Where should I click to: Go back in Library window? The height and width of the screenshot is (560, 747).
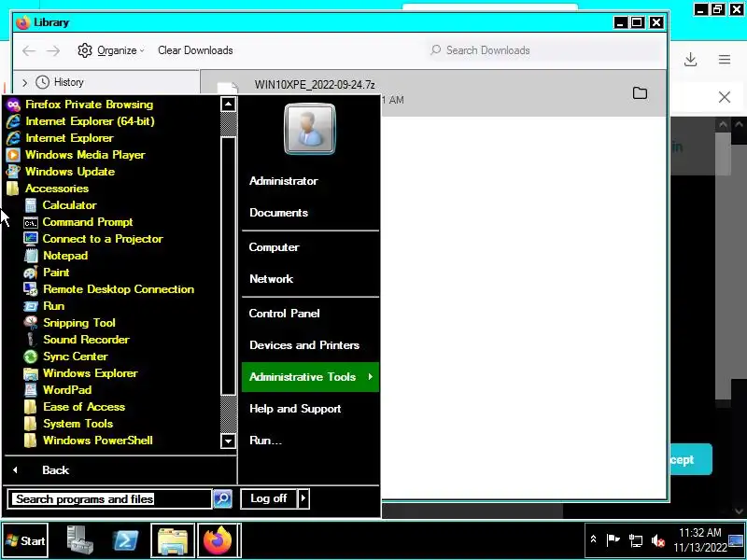pyautogui.click(x=29, y=50)
